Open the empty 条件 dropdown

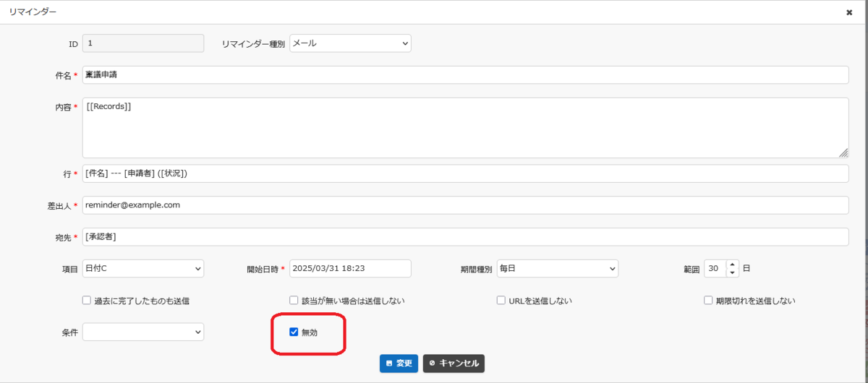pos(143,332)
